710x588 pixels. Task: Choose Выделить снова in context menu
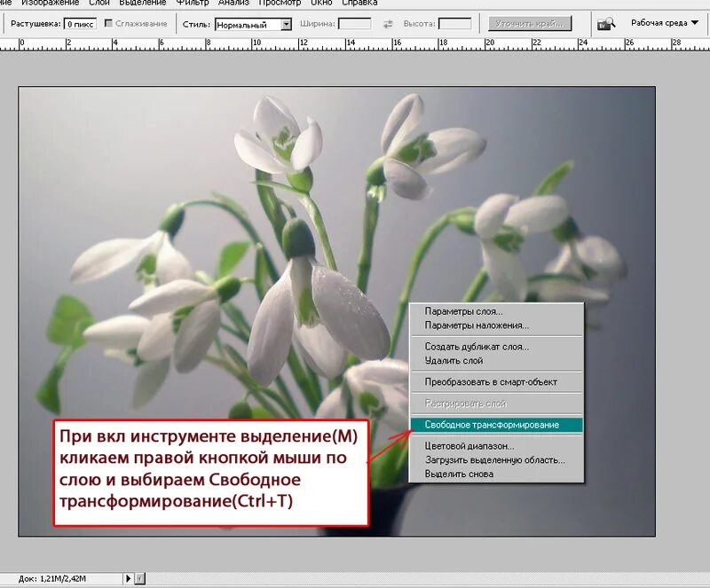pyautogui.click(x=496, y=474)
